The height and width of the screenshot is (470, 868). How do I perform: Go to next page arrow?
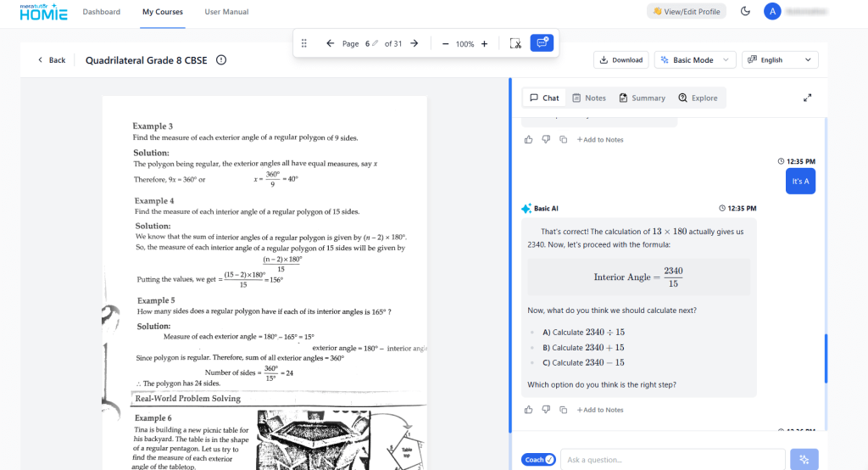414,43
